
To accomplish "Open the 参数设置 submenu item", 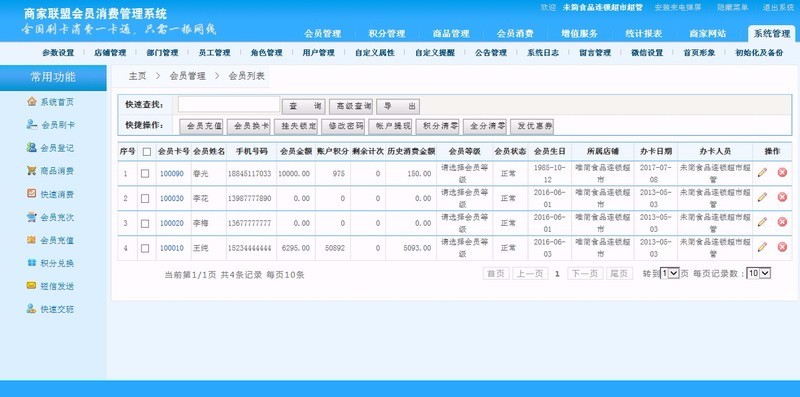I will pos(58,53).
